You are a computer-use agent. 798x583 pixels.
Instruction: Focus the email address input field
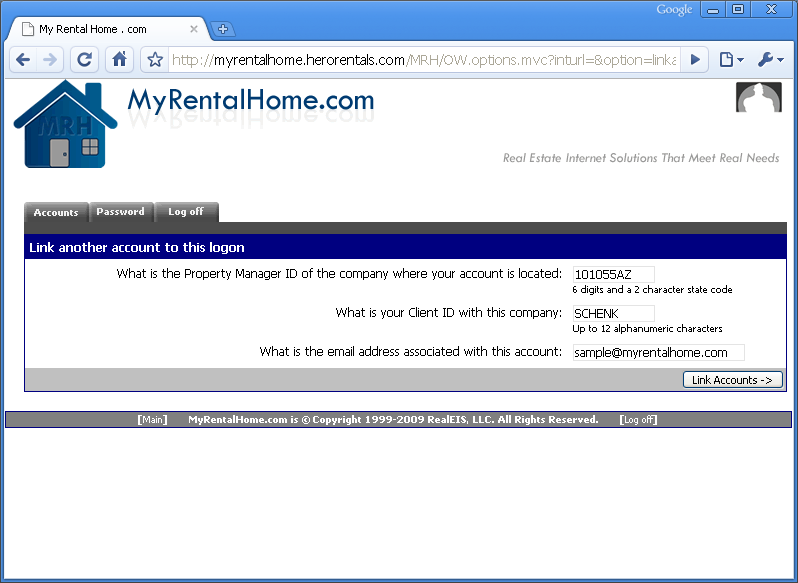[x=659, y=353]
